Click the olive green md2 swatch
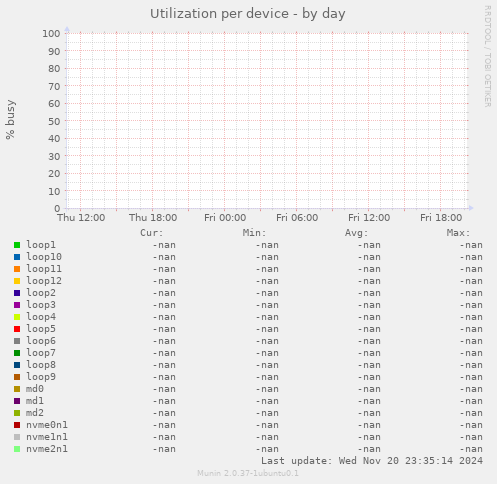 click(17, 413)
